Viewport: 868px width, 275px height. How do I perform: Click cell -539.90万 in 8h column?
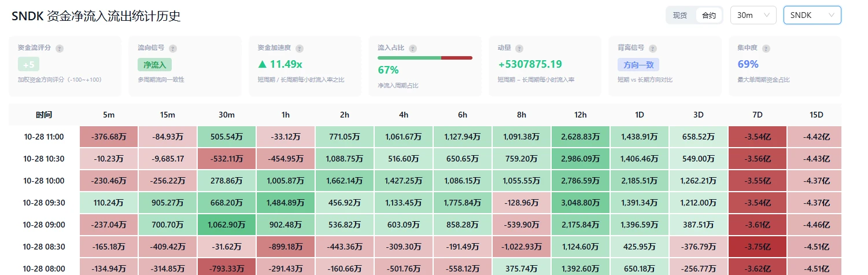click(x=522, y=225)
